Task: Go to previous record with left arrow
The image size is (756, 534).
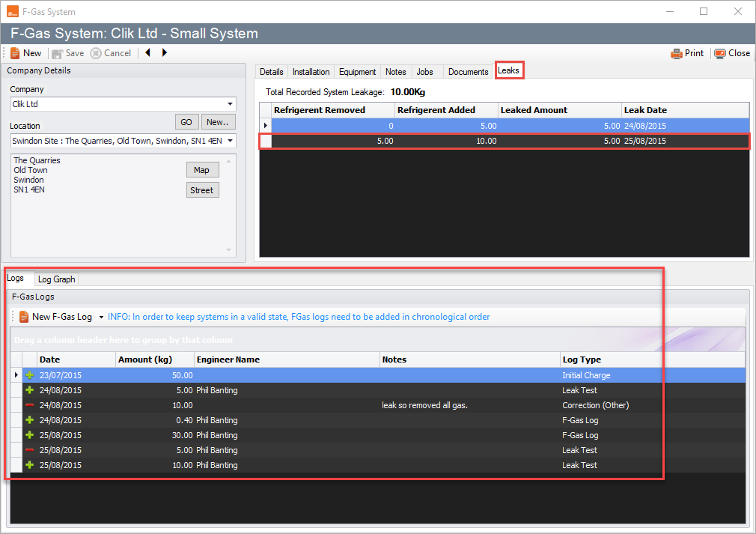Action: [x=148, y=52]
